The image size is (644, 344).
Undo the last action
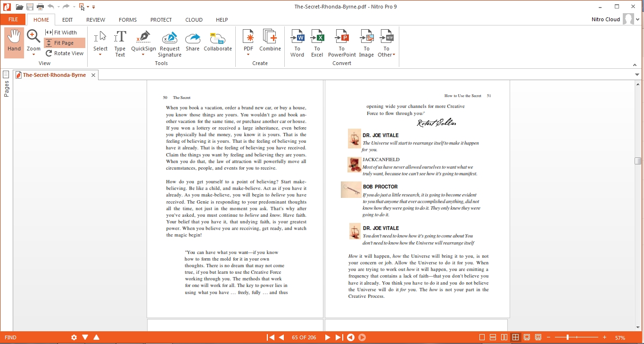point(51,7)
